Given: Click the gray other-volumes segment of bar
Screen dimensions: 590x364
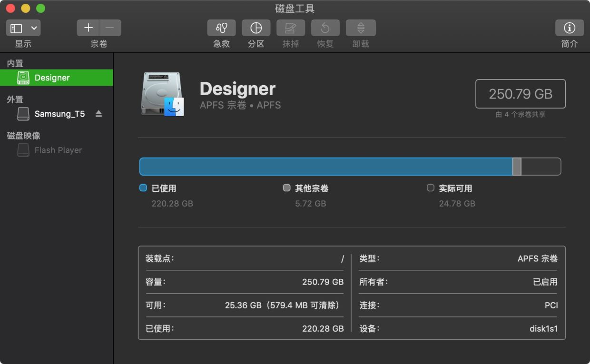Looking at the screenshot, I should pos(517,167).
